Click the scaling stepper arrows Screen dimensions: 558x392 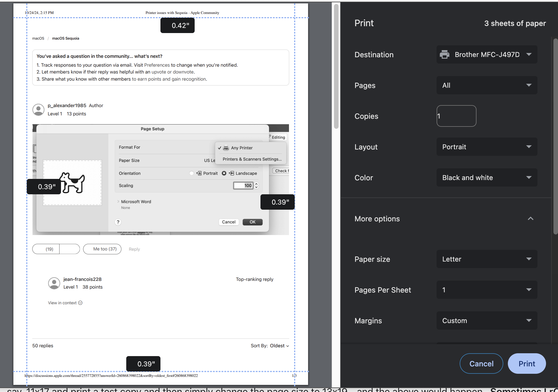click(x=256, y=185)
